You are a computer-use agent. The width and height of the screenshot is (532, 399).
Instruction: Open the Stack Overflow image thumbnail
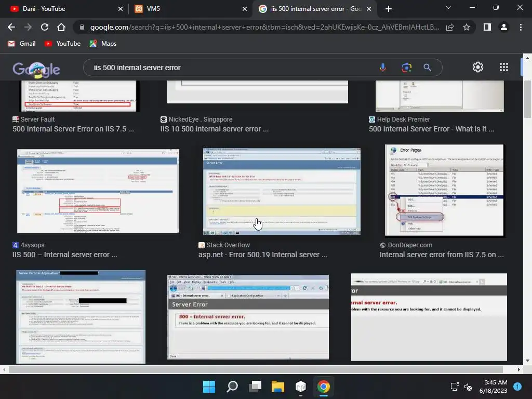282,191
